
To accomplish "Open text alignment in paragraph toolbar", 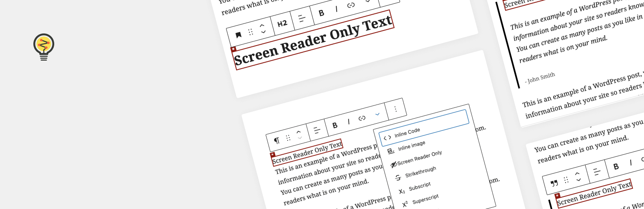I will click(x=317, y=130).
